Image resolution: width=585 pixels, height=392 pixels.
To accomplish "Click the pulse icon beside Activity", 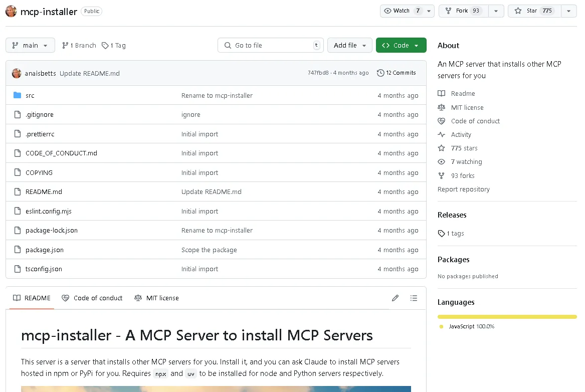I will coord(441,135).
